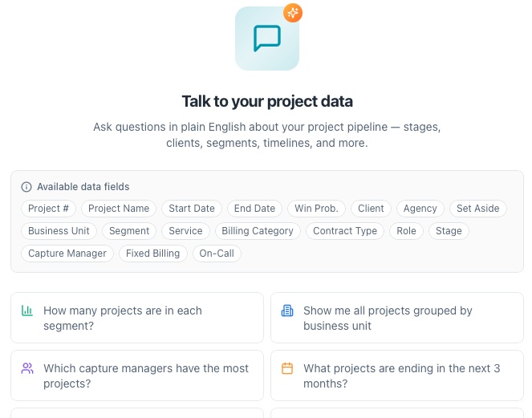Click the building icon for business unit question

[287, 310]
